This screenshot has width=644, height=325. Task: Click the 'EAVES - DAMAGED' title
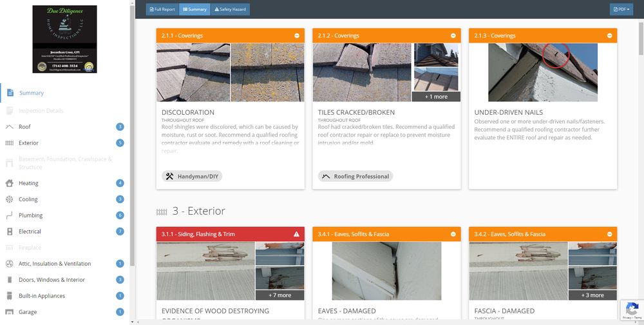(x=346, y=311)
